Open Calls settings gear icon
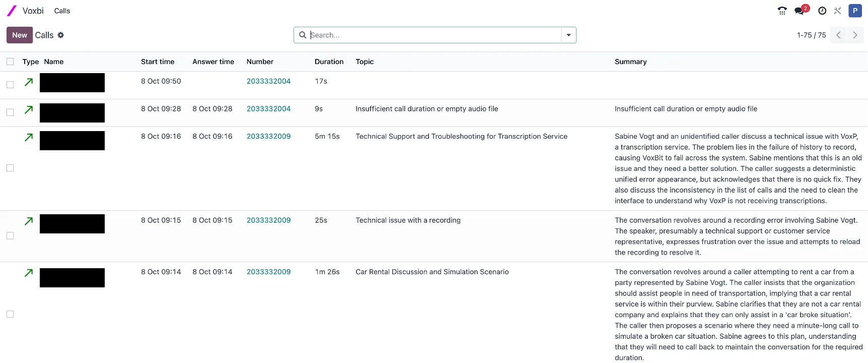The height and width of the screenshot is (363, 868). click(61, 35)
